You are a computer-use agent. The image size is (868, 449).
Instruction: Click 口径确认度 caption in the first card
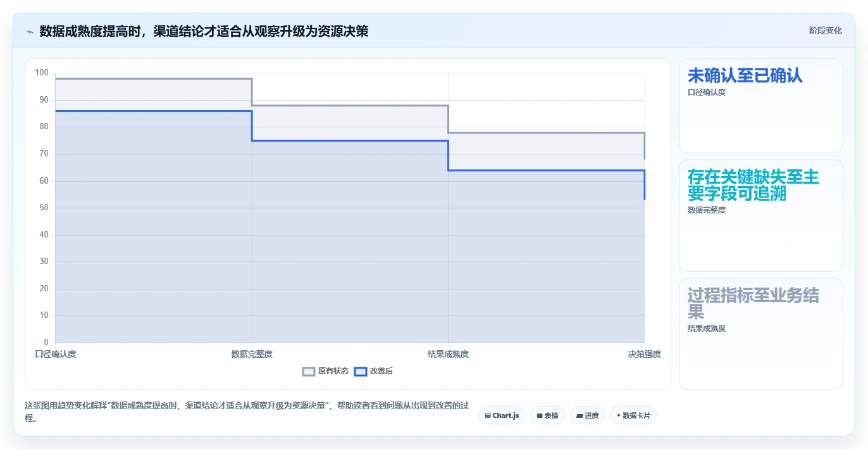click(x=707, y=92)
